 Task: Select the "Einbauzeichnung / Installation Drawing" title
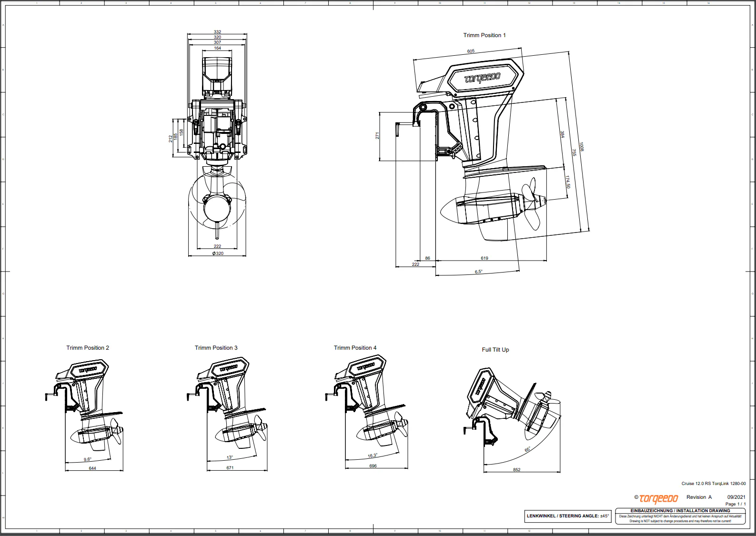680,511
